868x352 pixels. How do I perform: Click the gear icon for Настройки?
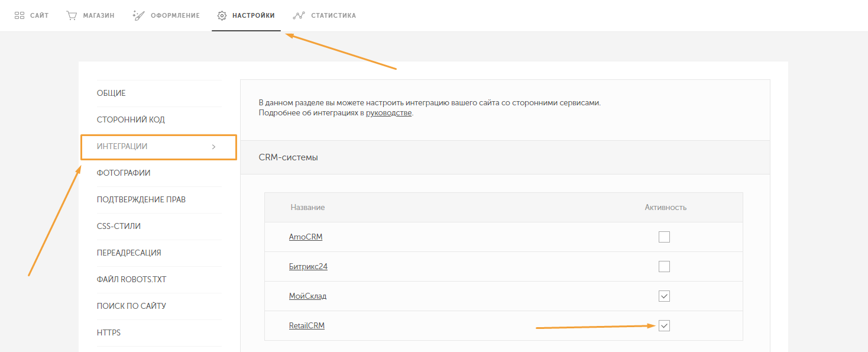click(222, 15)
